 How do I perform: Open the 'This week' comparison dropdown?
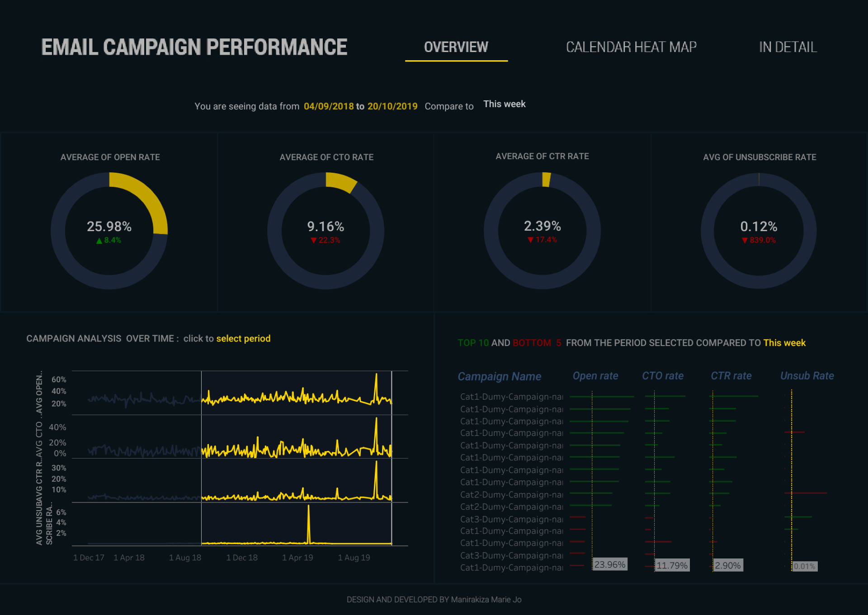504,104
